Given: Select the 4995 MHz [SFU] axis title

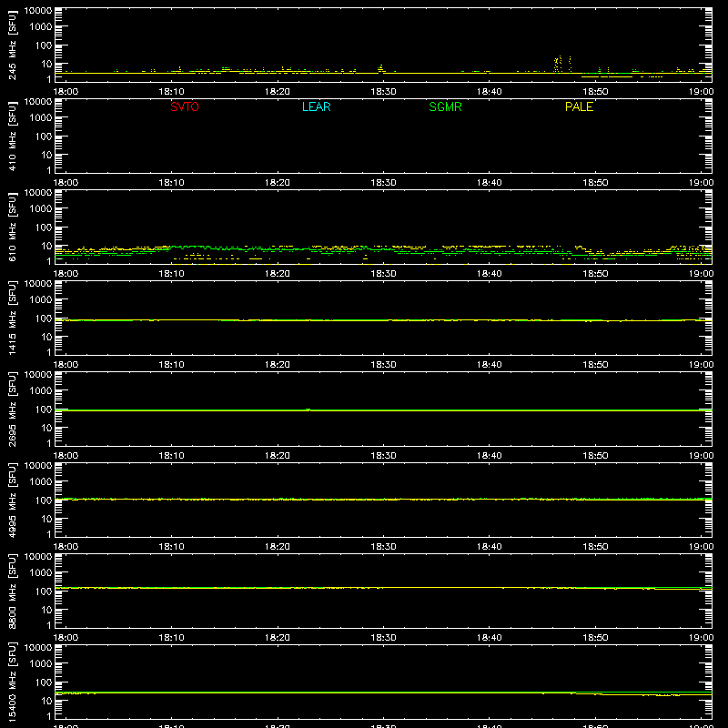Looking at the screenshot, I should point(13,500).
